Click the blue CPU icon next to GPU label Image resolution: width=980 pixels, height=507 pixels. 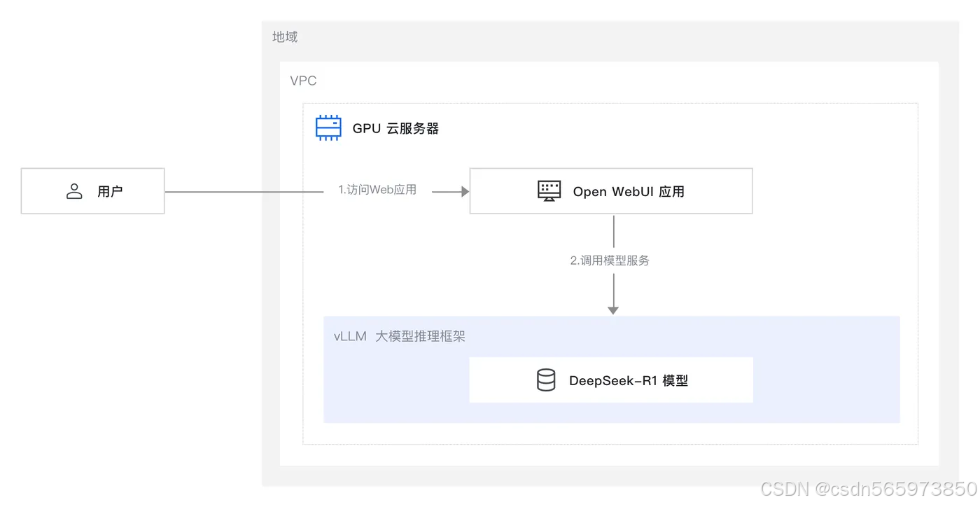328,127
